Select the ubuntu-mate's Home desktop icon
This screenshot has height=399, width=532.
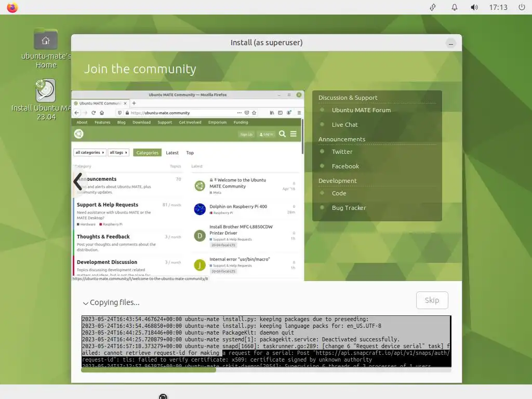tap(46, 48)
